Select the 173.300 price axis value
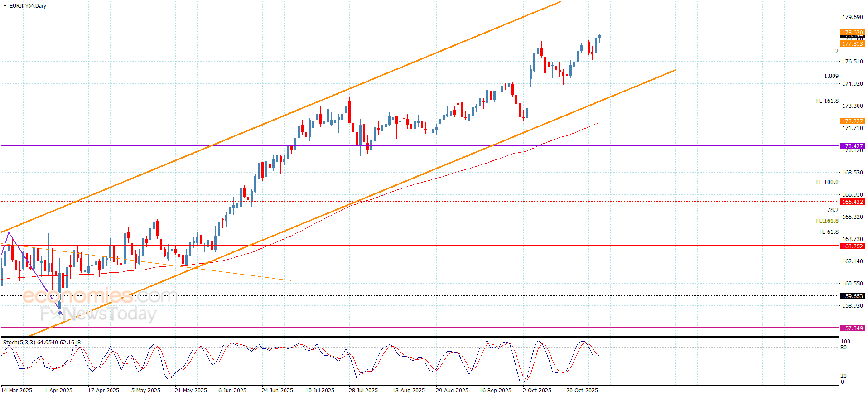This screenshot has height=396, width=868. click(853, 106)
